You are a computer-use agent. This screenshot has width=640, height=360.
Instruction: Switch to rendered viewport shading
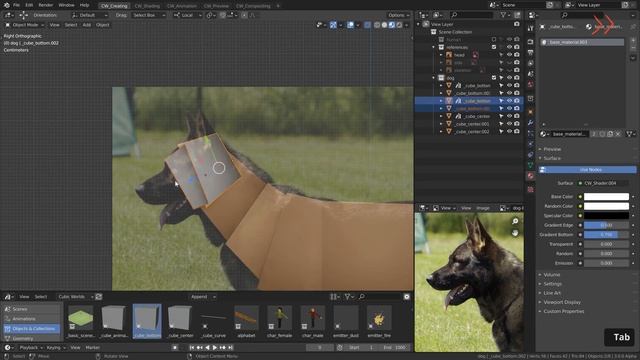[x=399, y=25]
